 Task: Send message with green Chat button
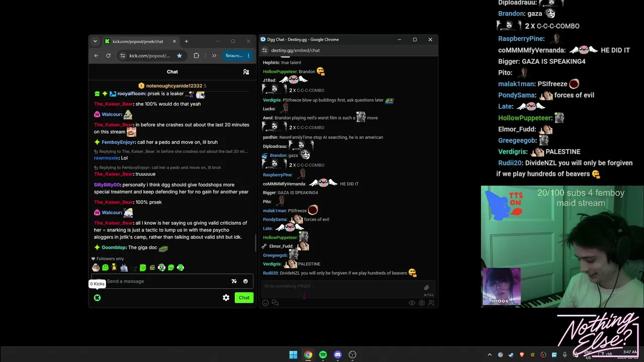pos(244,298)
